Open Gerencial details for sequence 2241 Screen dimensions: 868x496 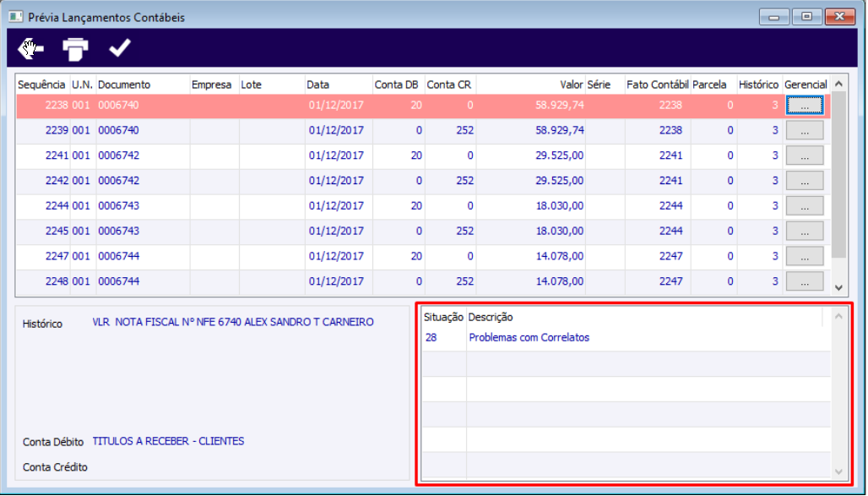click(x=805, y=155)
